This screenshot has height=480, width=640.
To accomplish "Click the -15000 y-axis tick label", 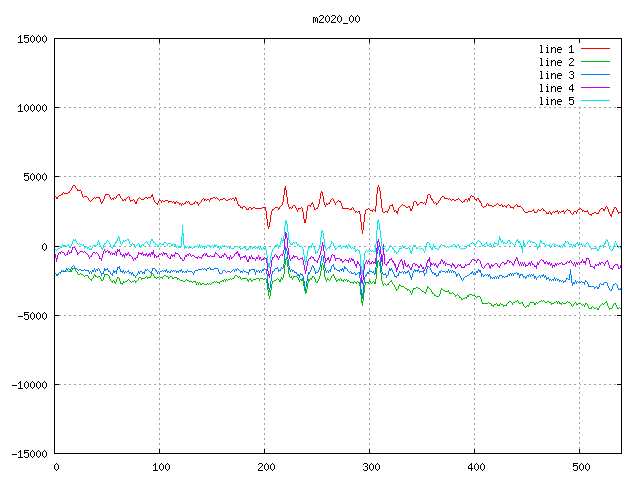I will tap(29, 453).
